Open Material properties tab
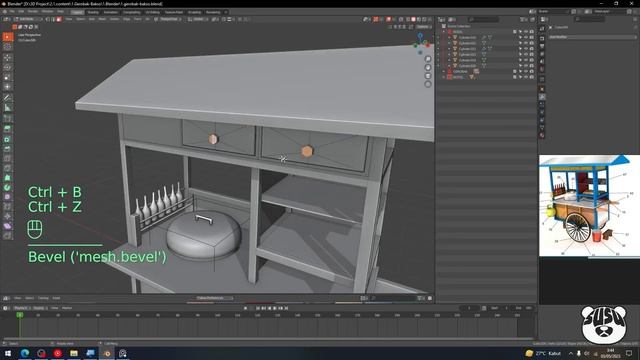640x360 pixels. [542, 135]
